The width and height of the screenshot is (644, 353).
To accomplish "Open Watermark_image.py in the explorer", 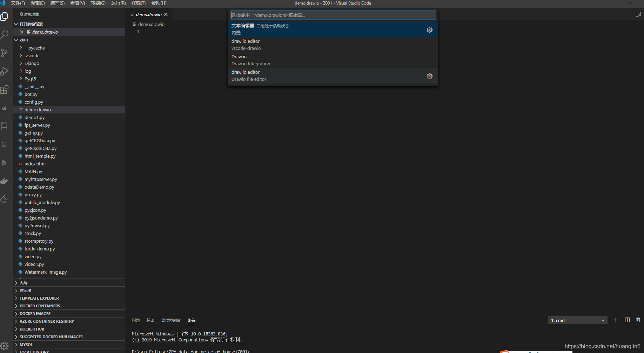I will pos(69,272).
